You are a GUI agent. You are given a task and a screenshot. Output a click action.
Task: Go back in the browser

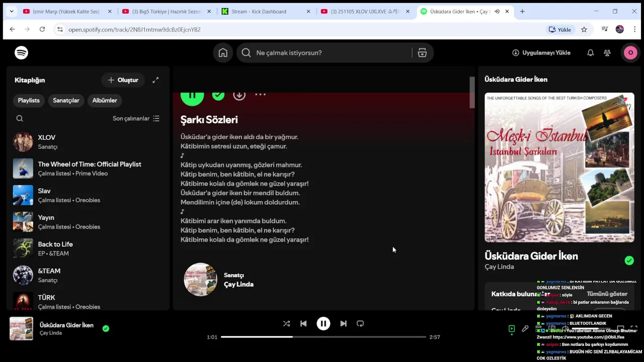click(x=12, y=30)
